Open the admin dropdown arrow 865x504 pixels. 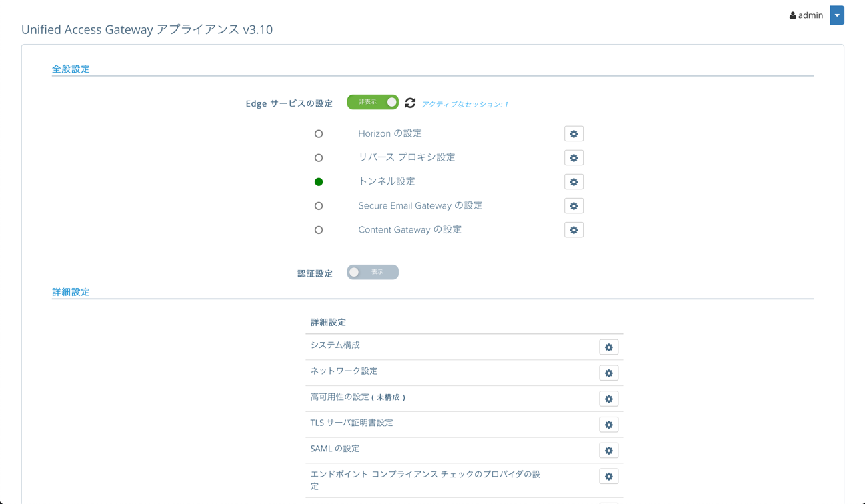(837, 15)
